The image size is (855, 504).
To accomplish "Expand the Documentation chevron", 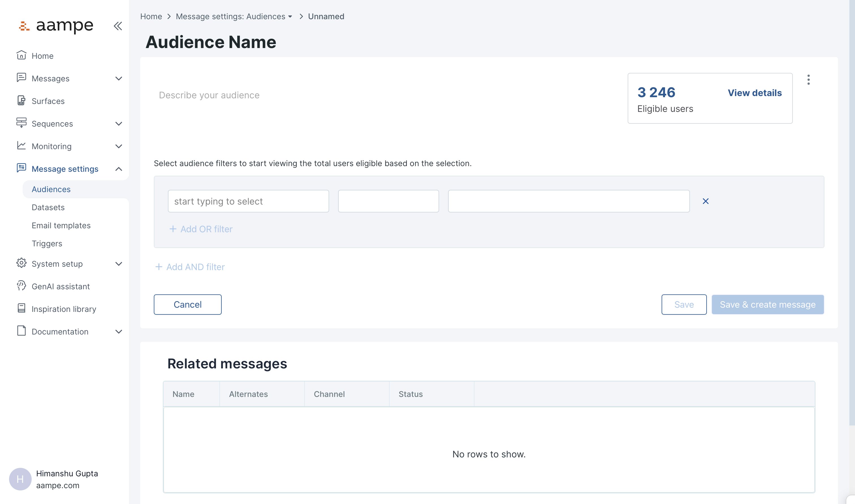I will tap(118, 332).
